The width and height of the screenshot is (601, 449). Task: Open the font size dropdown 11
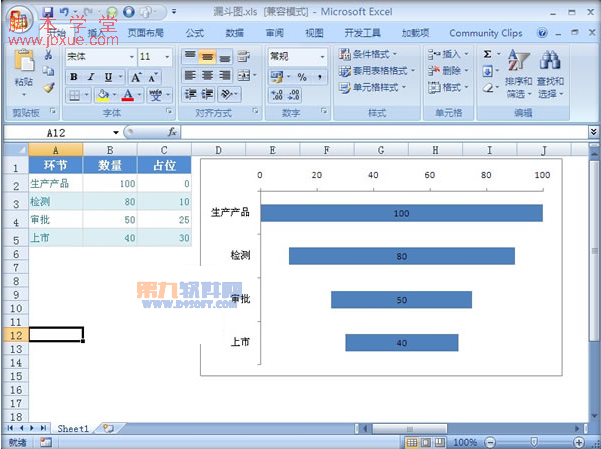click(x=167, y=57)
